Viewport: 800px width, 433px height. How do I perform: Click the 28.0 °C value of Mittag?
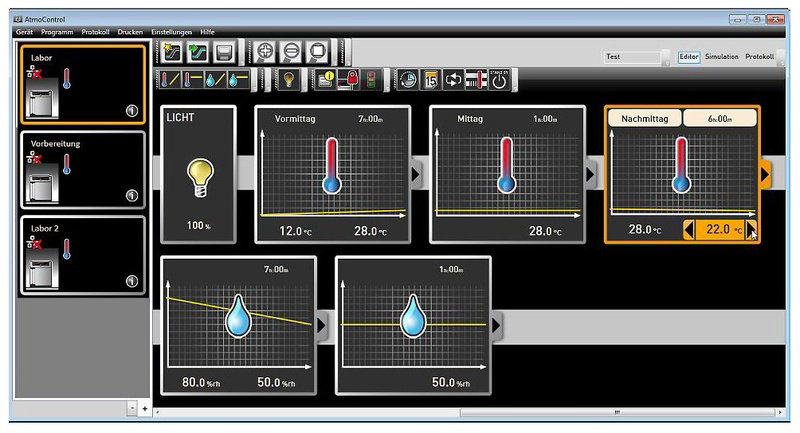tap(545, 231)
